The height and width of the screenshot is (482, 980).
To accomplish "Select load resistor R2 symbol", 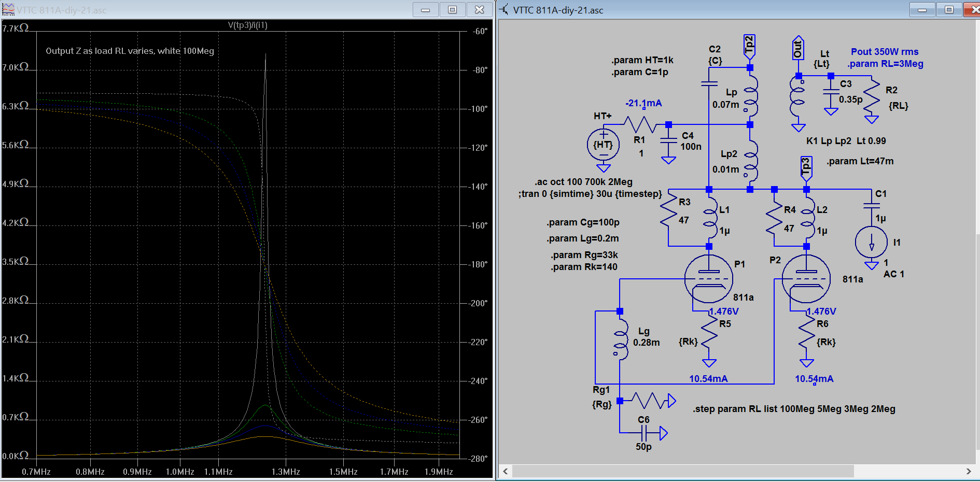I will click(x=872, y=97).
